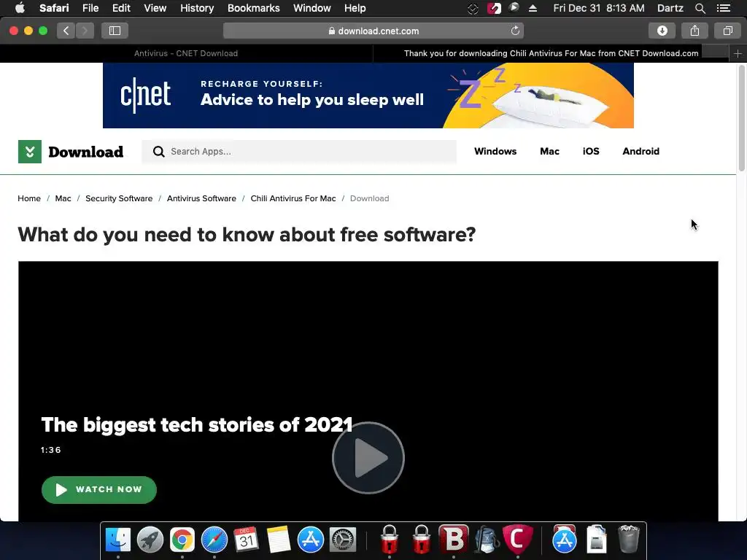This screenshot has height=560, width=747.
Task: Open Launchpad rocket icon in dock
Action: coord(150,540)
